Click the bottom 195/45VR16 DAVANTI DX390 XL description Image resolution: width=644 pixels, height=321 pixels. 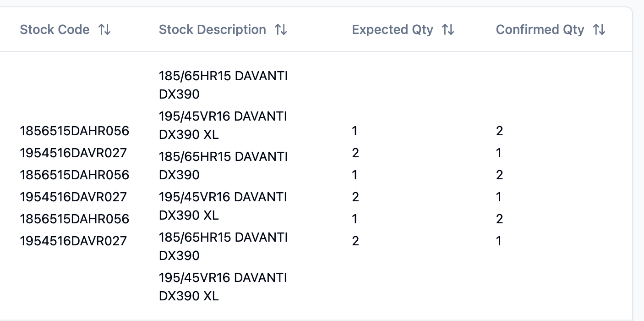click(223, 287)
